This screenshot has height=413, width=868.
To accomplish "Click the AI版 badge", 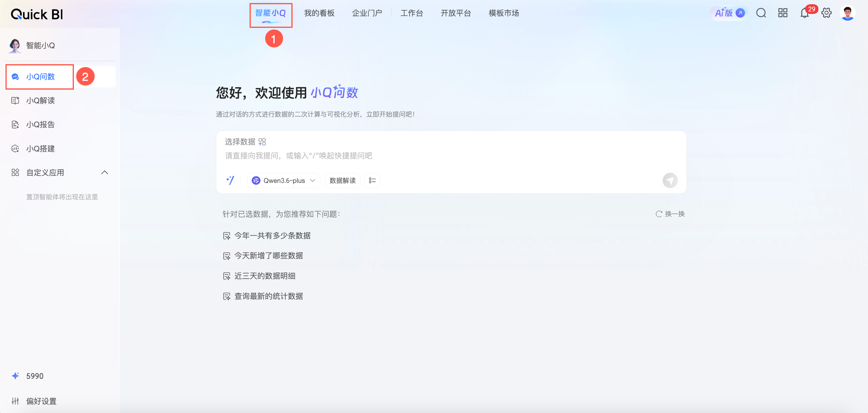I will [x=729, y=13].
